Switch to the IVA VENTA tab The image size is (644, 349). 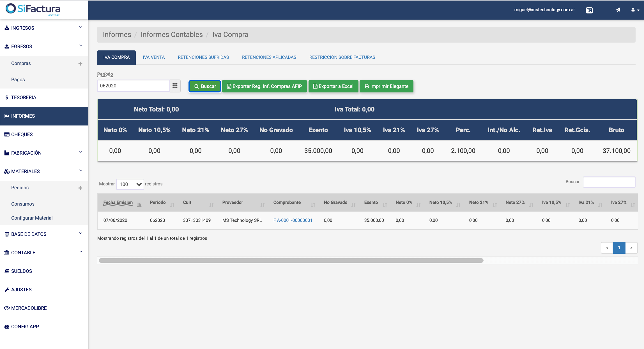click(154, 57)
